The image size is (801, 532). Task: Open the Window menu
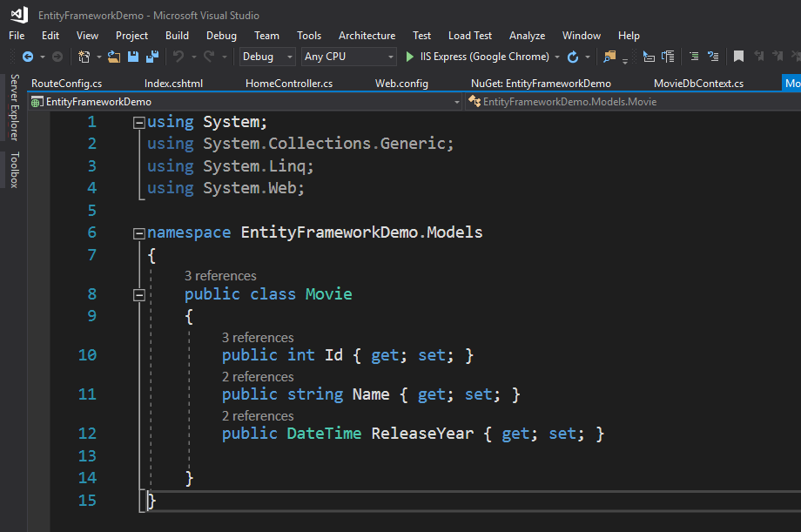click(x=582, y=36)
